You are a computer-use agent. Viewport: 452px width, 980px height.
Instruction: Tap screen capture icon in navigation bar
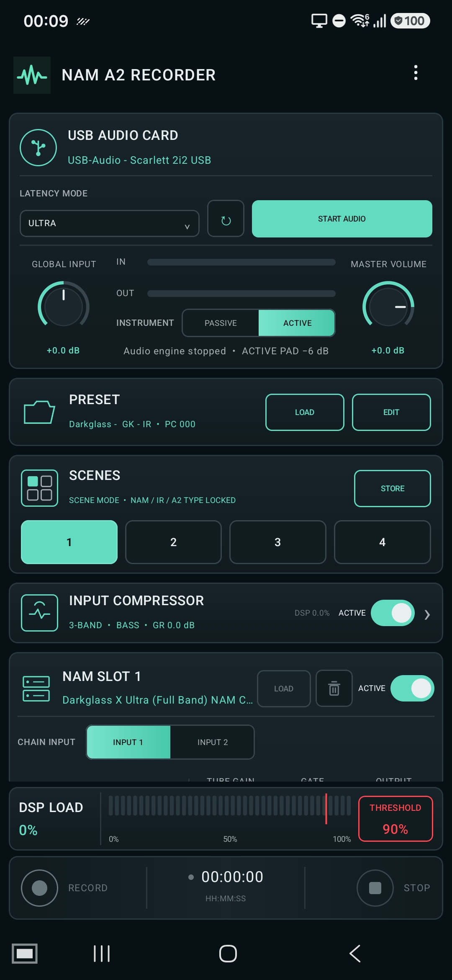25,954
